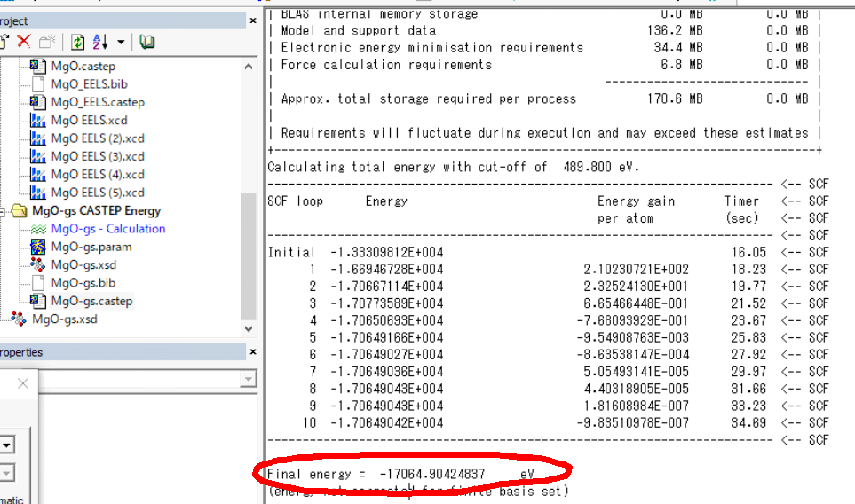Viewport: 855px width, 504px height.
Task: Open MgO EELS.xcd chart document
Action: click(x=90, y=120)
